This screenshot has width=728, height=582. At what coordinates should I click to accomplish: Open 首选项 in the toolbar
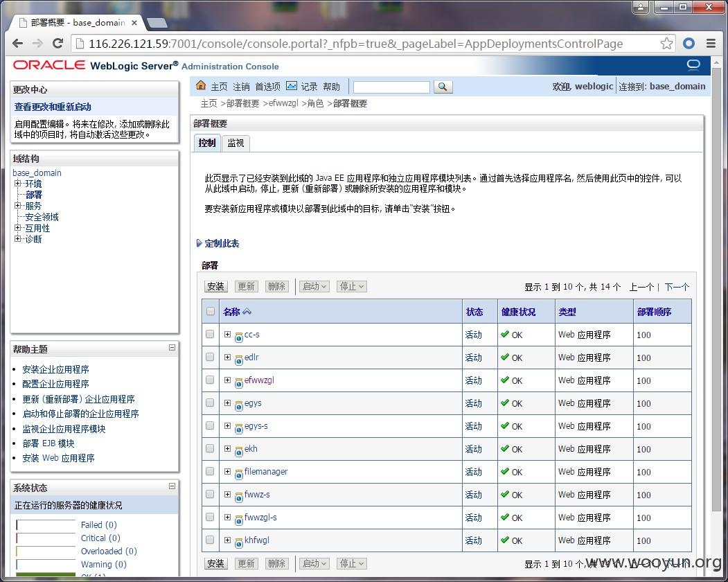[x=268, y=87]
